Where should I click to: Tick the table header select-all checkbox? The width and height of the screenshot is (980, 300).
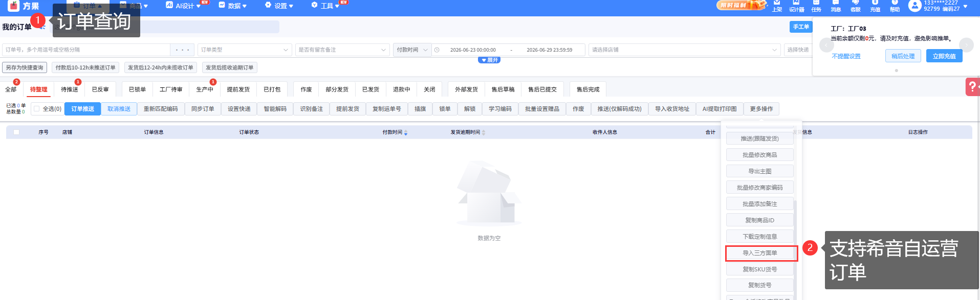pyautogui.click(x=16, y=132)
